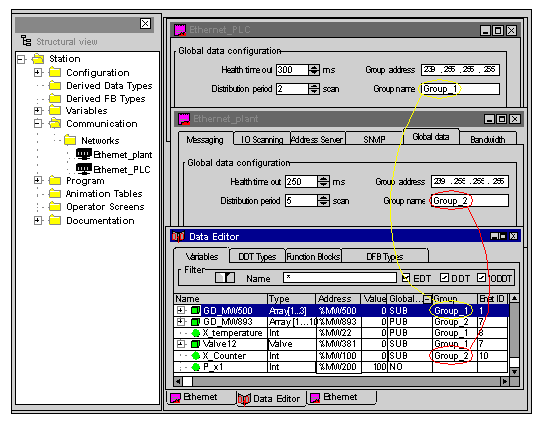Viewport: 549px width, 428px height.
Task: Click the Data Editor window title icon
Action: tap(178, 237)
